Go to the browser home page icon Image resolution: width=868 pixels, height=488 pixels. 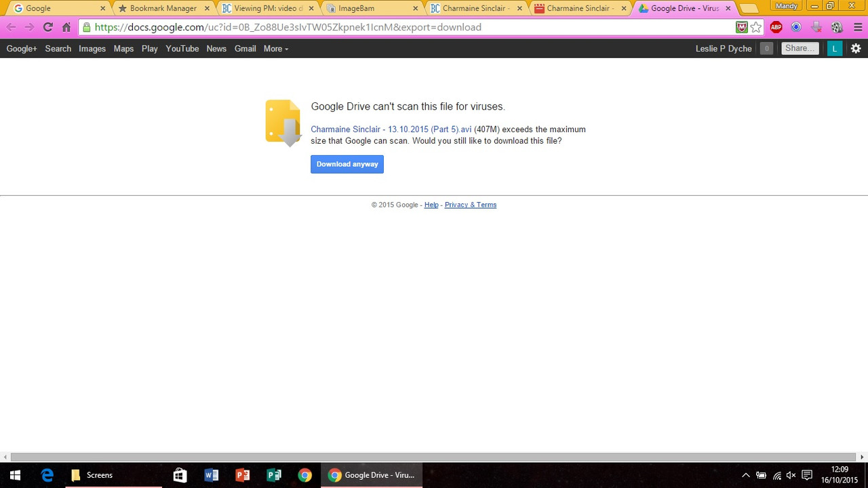[x=66, y=27]
